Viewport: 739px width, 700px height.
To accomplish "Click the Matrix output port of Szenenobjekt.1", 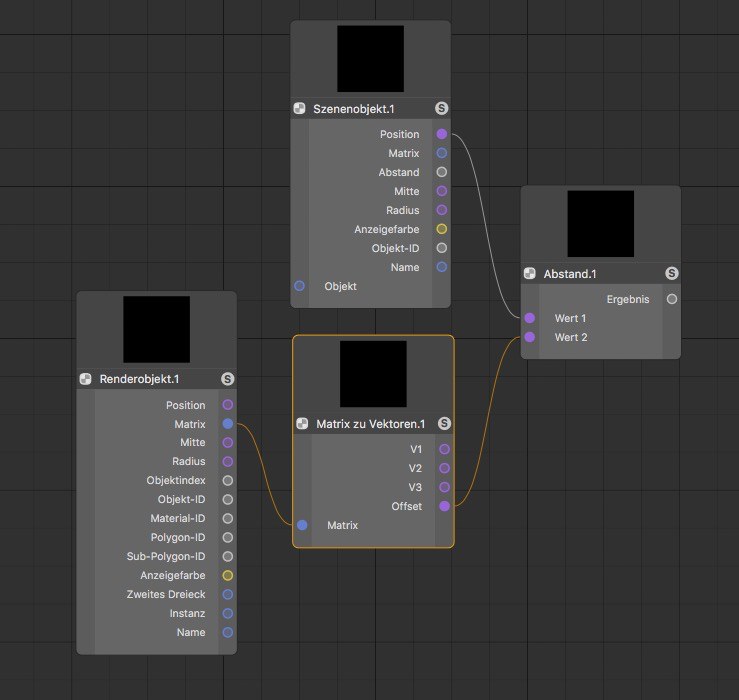I will tap(442, 153).
